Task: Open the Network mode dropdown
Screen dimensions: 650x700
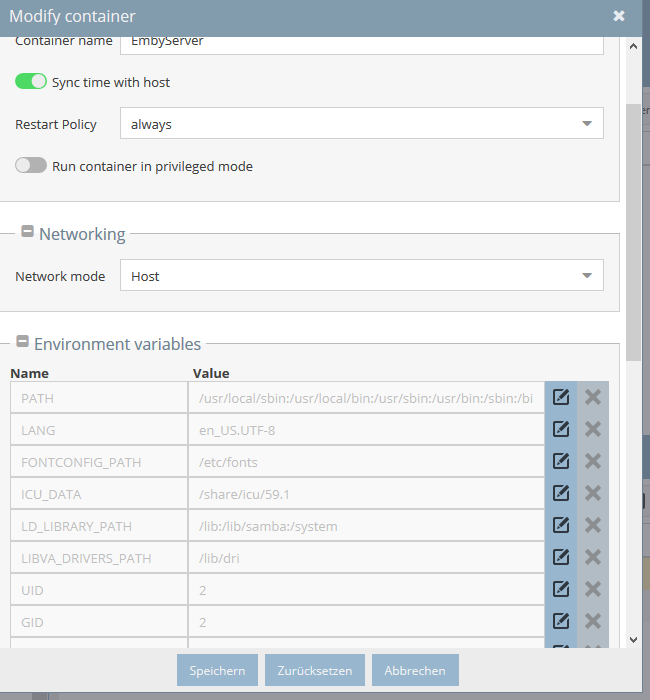Action: (362, 275)
